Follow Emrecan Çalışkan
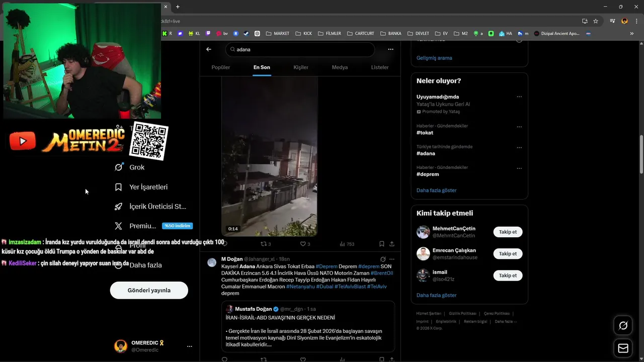Image resolution: width=644 pixels, height=362 pixels. [508, 253]
